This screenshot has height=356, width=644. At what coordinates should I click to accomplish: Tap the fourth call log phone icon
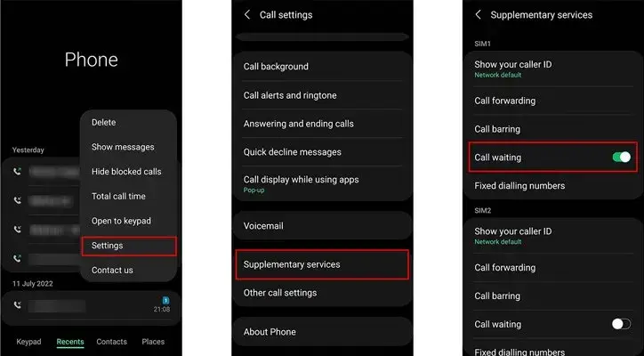pos(17,258)
